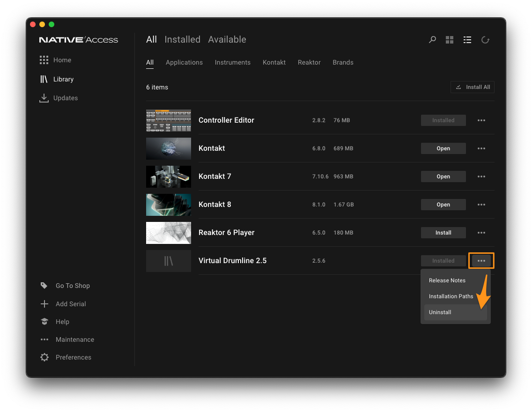532x412 pixels.
Task: Open the search magnifier icon
Action: point(432,40)
